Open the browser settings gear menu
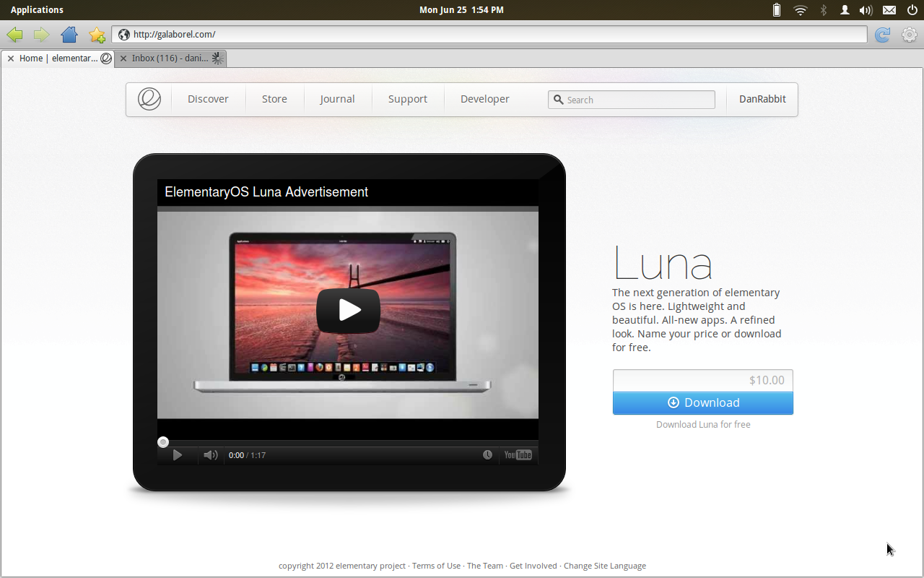 coord(909,35)
